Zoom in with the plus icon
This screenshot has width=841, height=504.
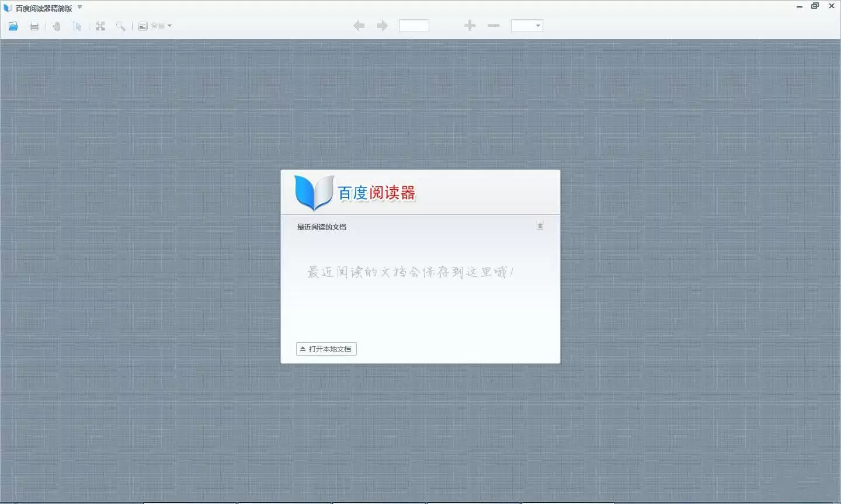(470, 26)
